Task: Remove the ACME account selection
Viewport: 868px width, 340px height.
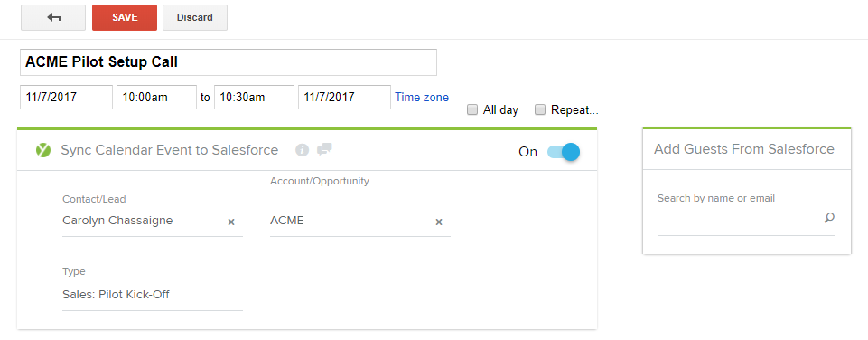Action: (438, 222)
